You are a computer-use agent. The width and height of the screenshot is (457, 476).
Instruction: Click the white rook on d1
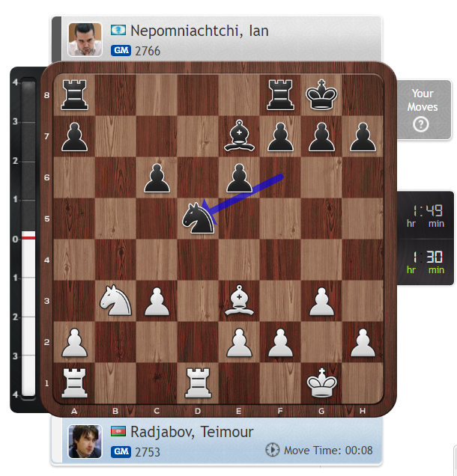click(198, 382)
